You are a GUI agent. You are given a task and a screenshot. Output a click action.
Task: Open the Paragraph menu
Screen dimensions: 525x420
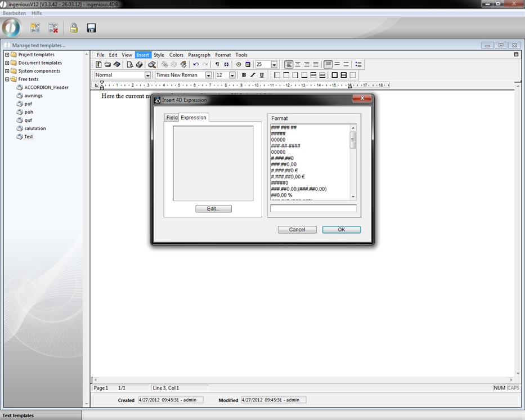pyautogui.click(x=199, y=55)
